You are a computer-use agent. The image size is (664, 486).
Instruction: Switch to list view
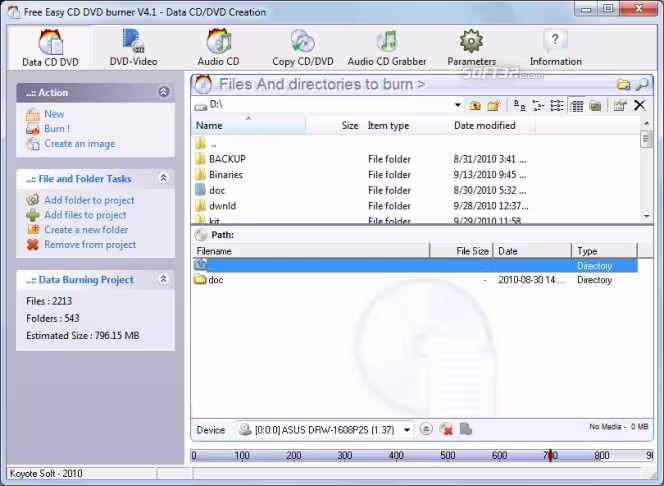pyautogui.click(x=556, y=105)
